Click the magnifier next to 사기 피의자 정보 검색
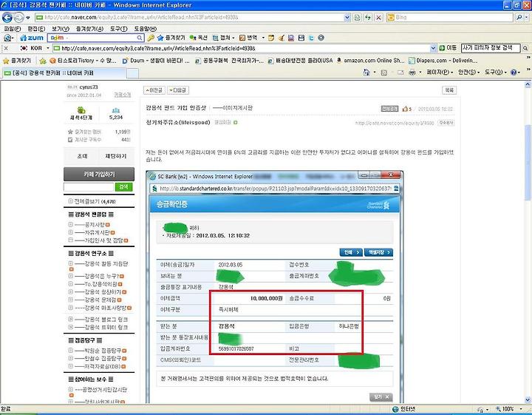The image size is (532, 415). click(525, 48)
